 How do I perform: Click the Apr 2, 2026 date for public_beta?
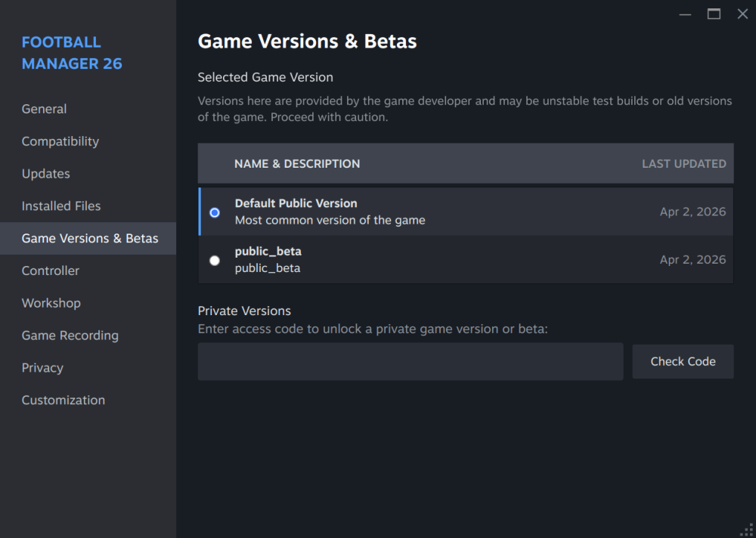pos(692,260)
